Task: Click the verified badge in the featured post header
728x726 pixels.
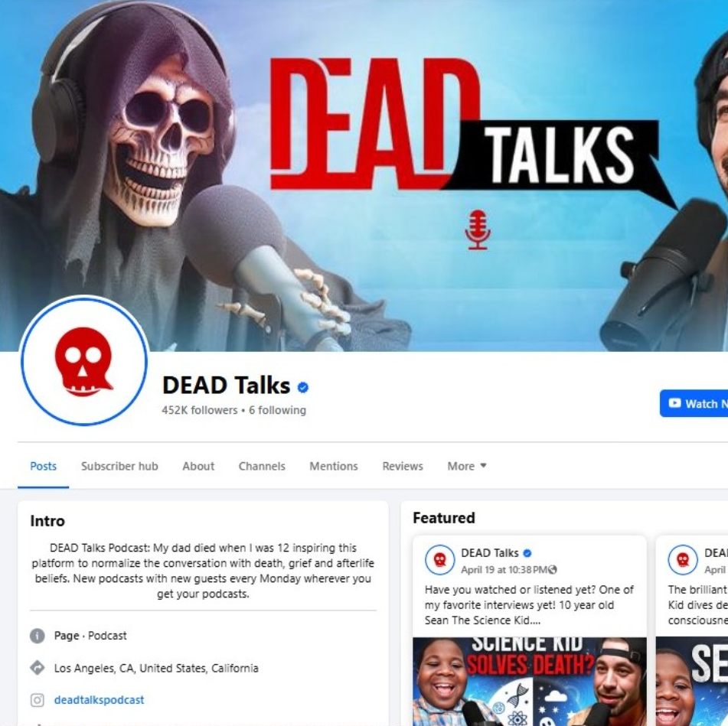Action: tap(527, 553)
